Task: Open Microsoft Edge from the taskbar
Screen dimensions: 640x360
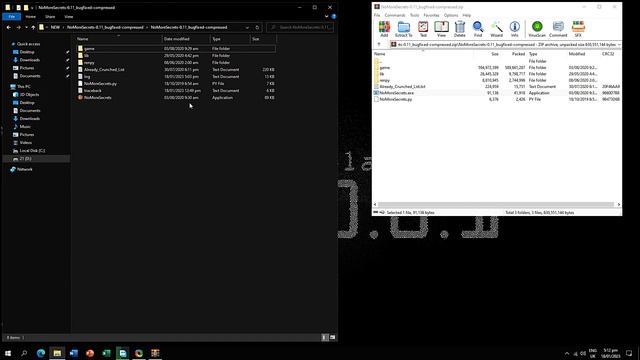Action: point(41,353)
